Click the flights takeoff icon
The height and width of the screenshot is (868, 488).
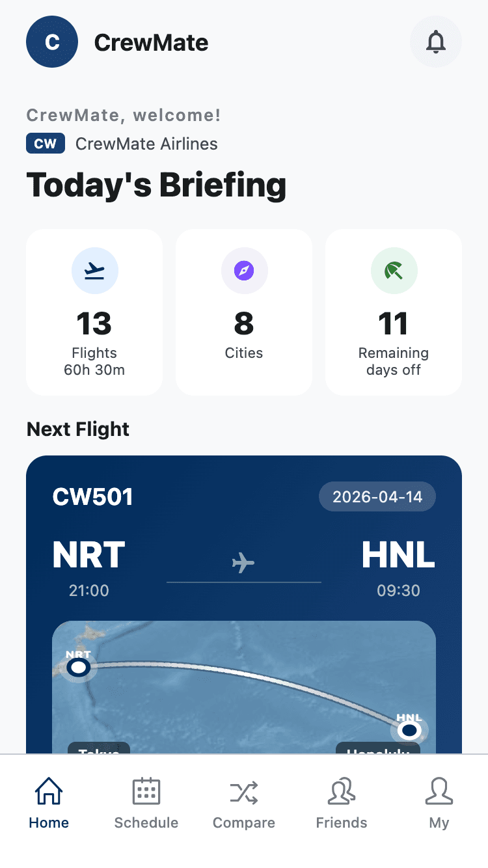pos(94,271)
